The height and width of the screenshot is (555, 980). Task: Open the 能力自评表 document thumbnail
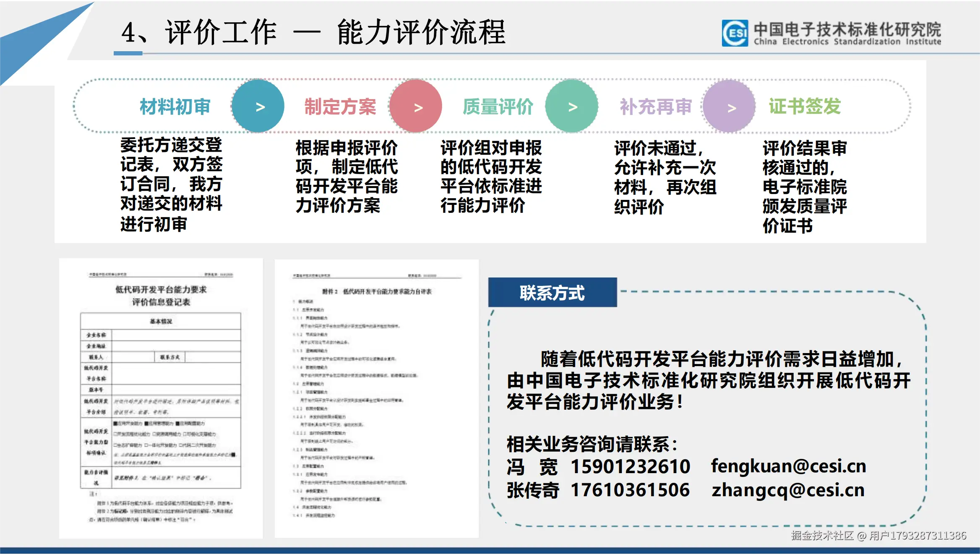coord(376,399)
